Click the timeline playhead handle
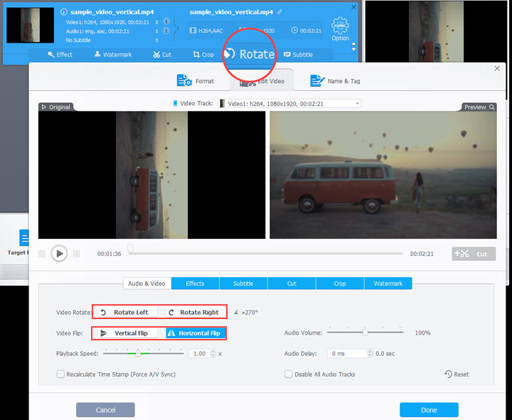The height and width of the screenshot is (420, 512). (x=131, y=249)
